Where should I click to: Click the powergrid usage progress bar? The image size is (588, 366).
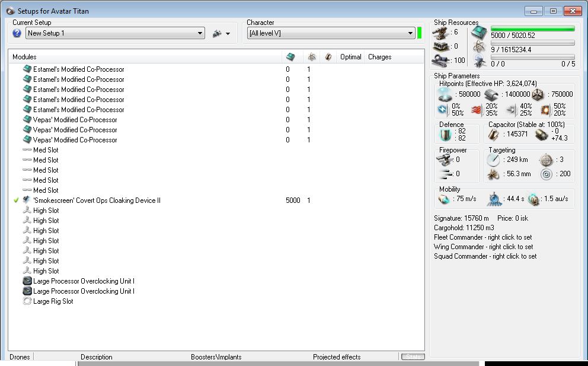click(x=532, y=43)
